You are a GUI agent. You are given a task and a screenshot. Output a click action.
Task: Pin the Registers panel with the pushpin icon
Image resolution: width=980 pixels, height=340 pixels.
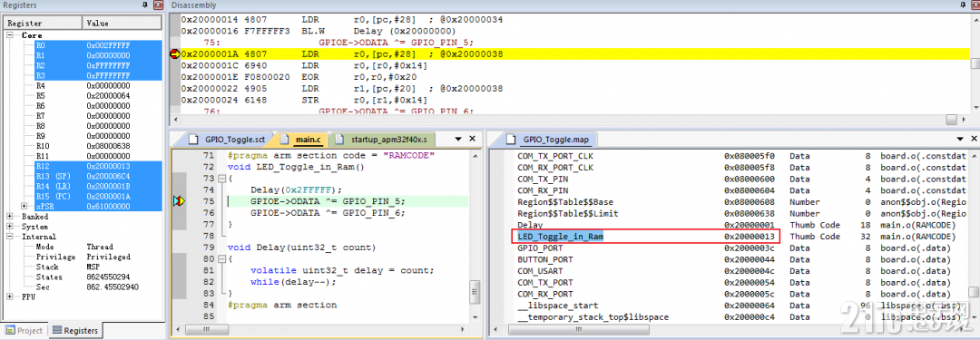click(144, 5)
